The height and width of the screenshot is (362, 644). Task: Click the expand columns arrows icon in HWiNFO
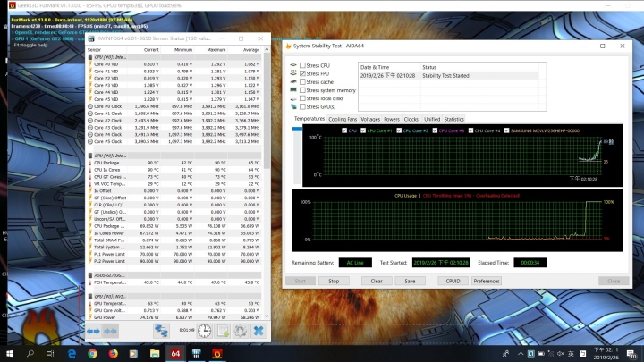[x=93, y=331]
